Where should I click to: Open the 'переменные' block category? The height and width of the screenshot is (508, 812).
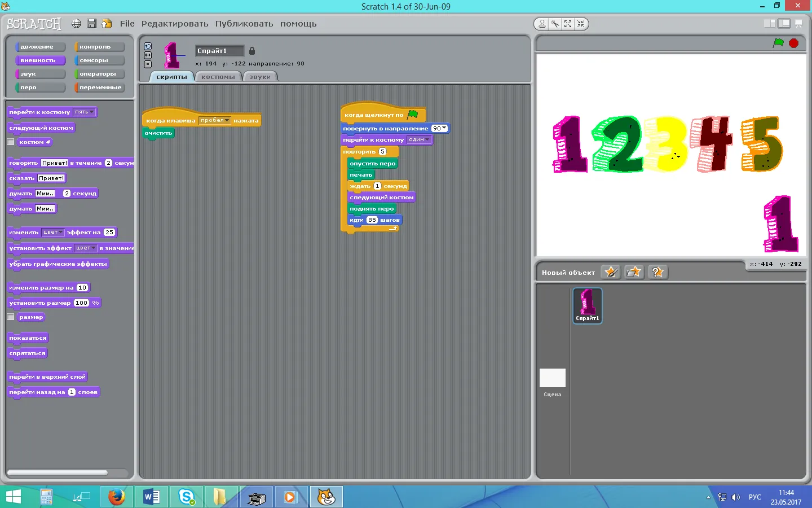point(99,87)
